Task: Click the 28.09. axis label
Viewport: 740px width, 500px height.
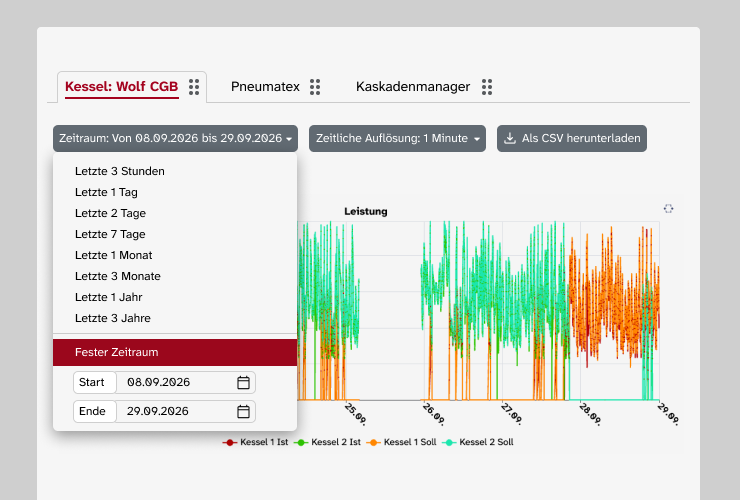Action: 589,414
